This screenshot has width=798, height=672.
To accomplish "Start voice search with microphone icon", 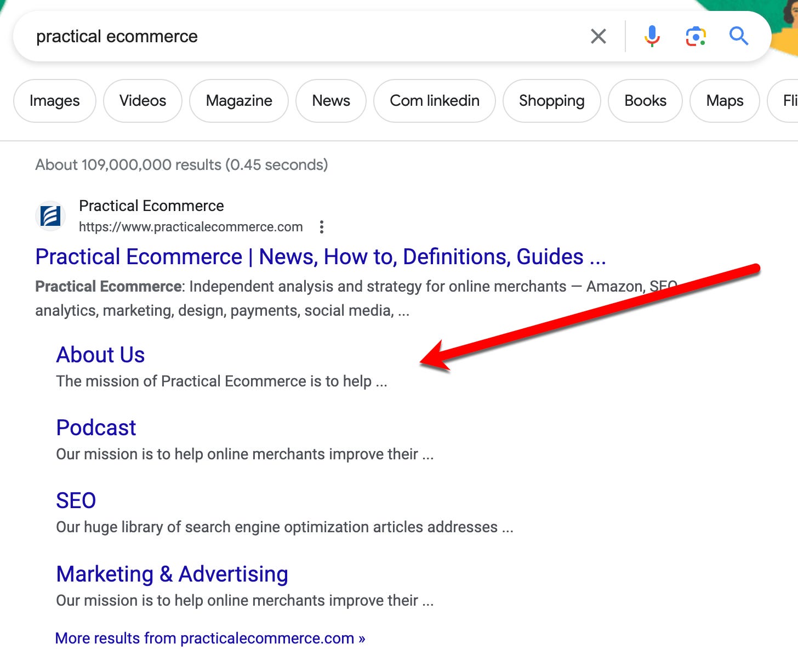I will click(652, 37).
